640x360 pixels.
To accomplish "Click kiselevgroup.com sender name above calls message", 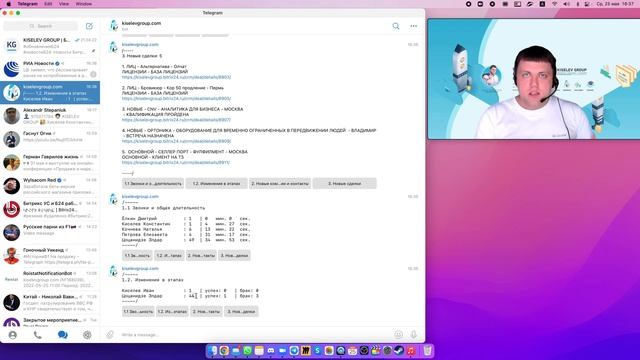I will tap(140, 196).
